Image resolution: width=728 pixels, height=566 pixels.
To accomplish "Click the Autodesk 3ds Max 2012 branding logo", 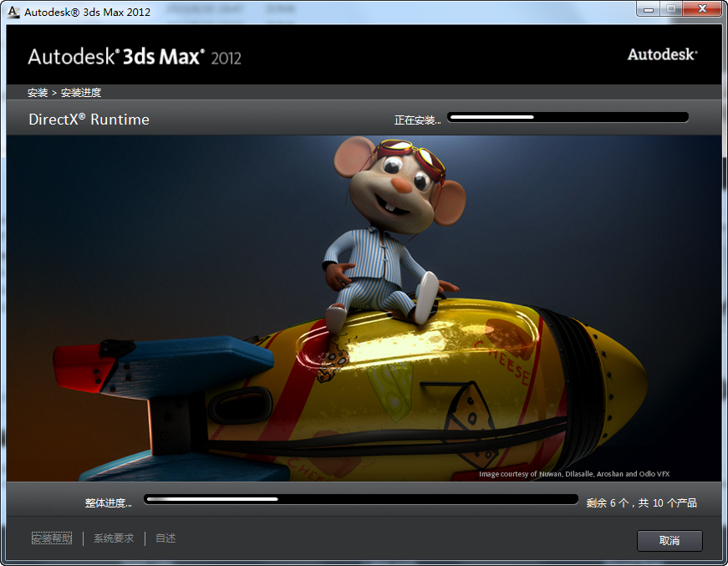I will [134, 57].
